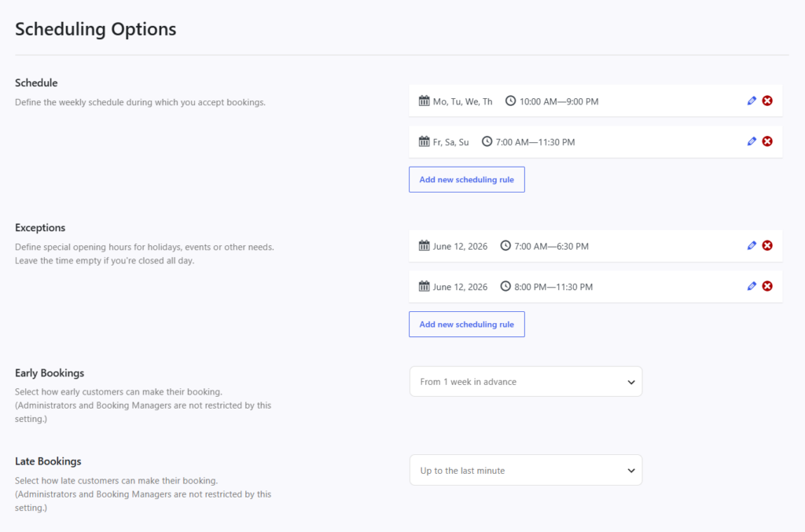Click the Exceptions section heading
The height and width of the screenshot is (532, 805).
pos(40,227)
